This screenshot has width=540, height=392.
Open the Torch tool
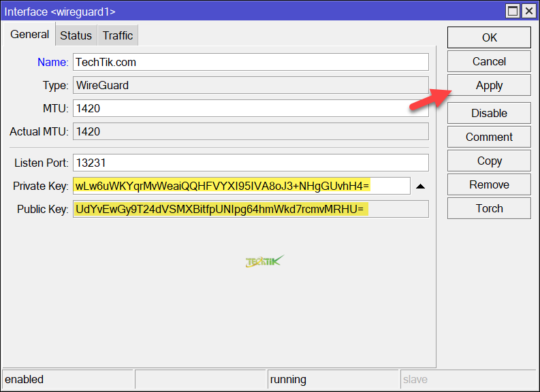tap(489, 208)
